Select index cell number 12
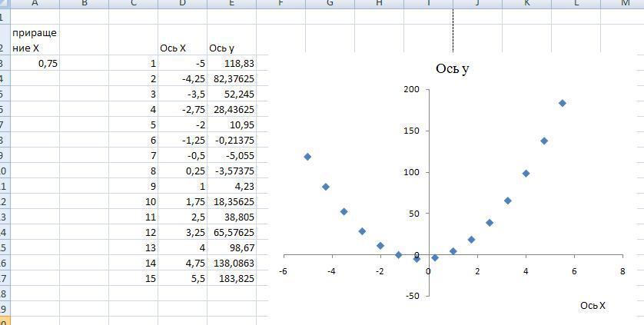Image resolution: width=644 pixels, height=325 pixels. point(133,232)
